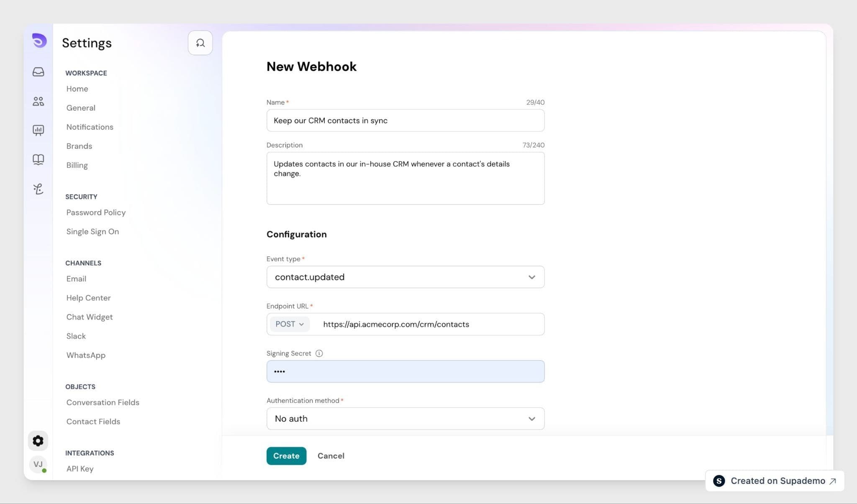Open Conversation Fields settings

(103, 402)
